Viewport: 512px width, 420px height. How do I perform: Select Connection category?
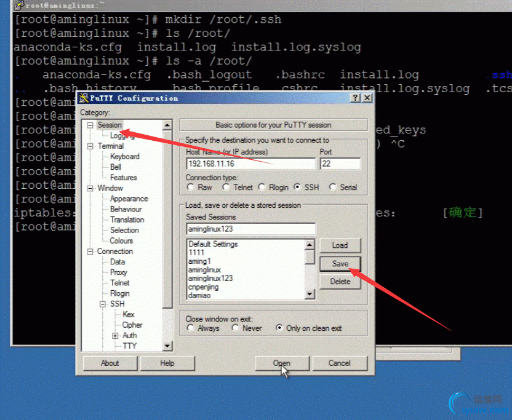click(x=115, y=252)
